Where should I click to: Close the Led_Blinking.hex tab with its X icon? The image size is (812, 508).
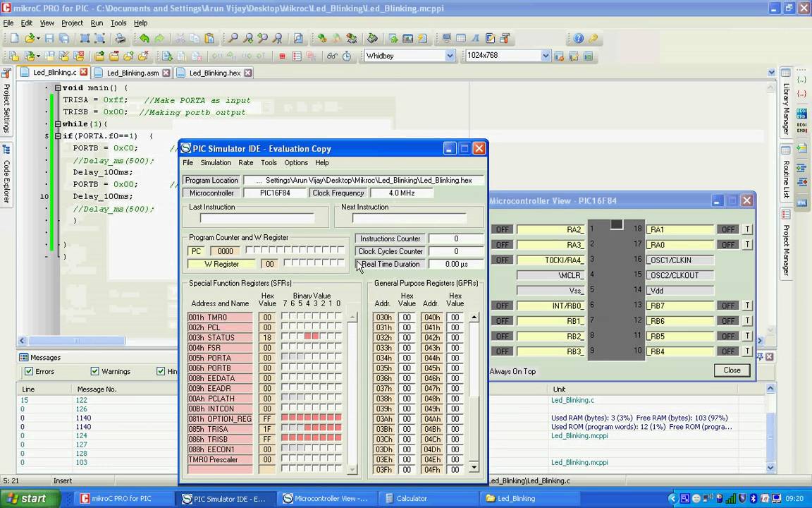247,73
